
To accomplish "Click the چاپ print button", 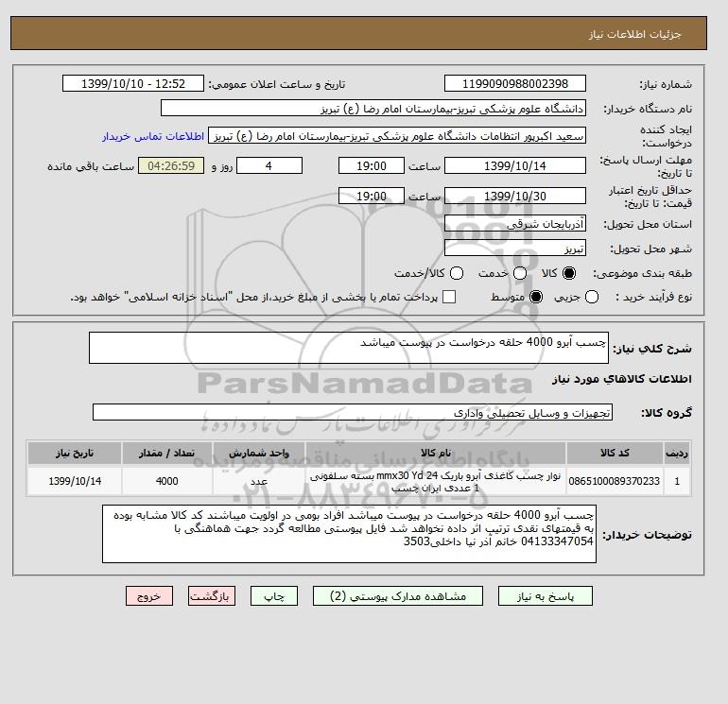I will (274, 596).
